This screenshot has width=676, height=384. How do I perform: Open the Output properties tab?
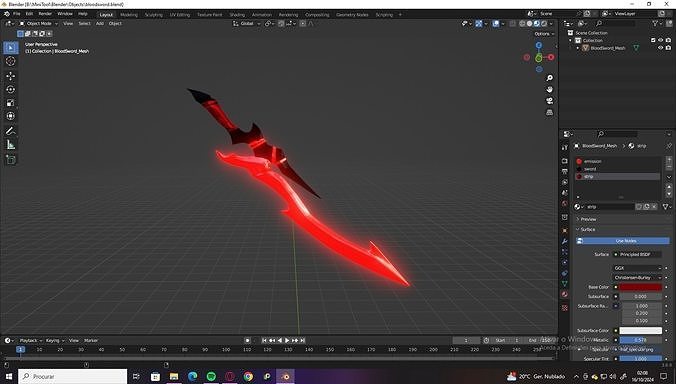coord(565,172)
